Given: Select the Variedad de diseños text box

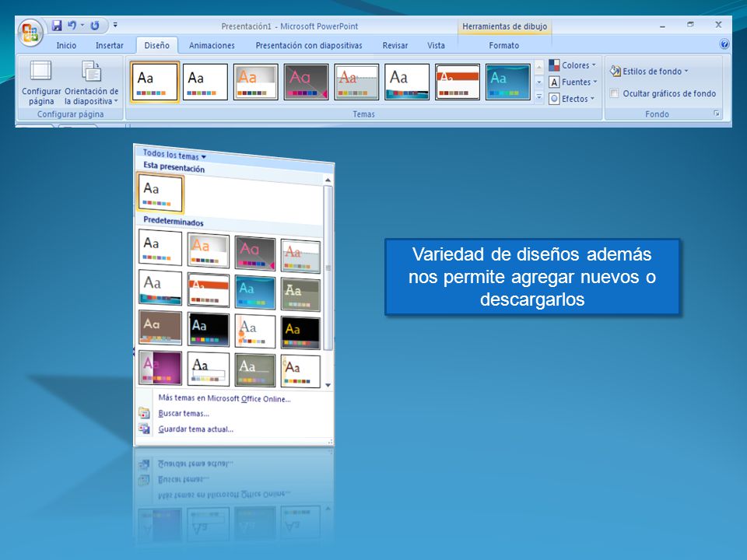Looking at the screenshot, I should 532,277.
